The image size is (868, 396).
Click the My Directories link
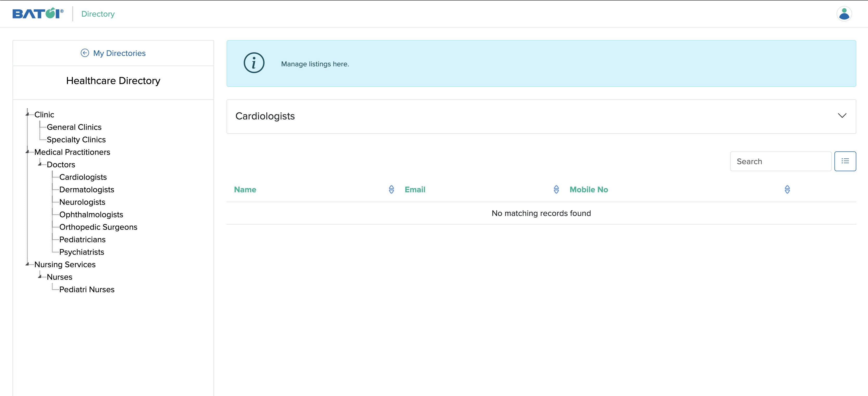[119, 53]
